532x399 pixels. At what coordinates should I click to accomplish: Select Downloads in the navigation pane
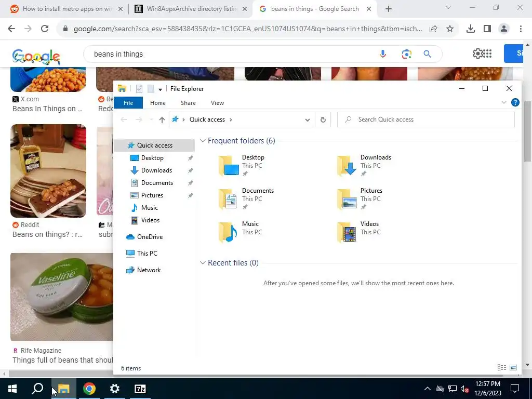[156, 170]
